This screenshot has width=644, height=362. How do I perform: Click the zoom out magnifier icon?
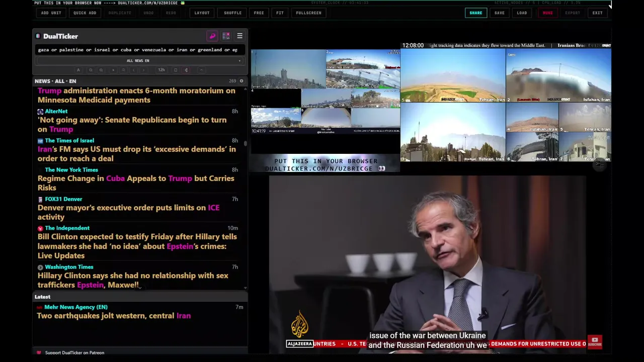(x=91, y=70)
